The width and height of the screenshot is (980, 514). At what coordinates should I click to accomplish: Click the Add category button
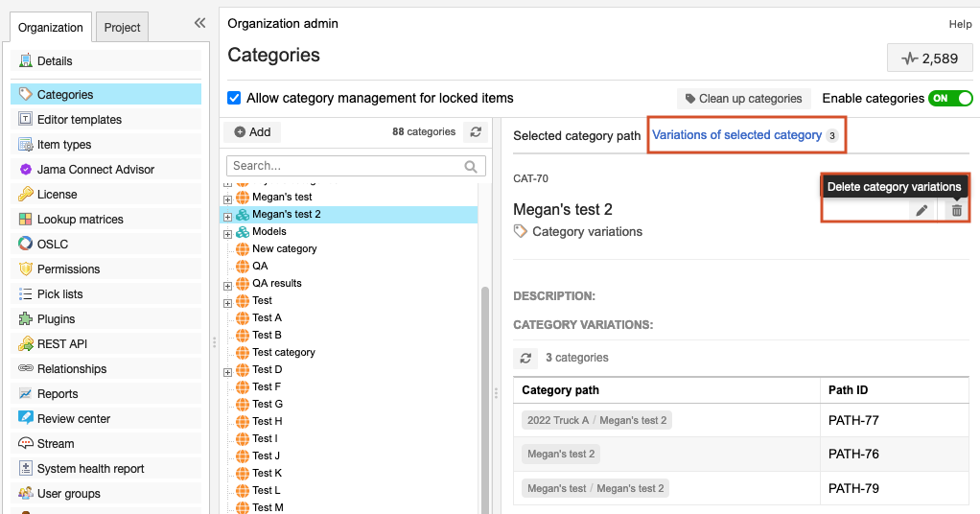tap(252, 132)
